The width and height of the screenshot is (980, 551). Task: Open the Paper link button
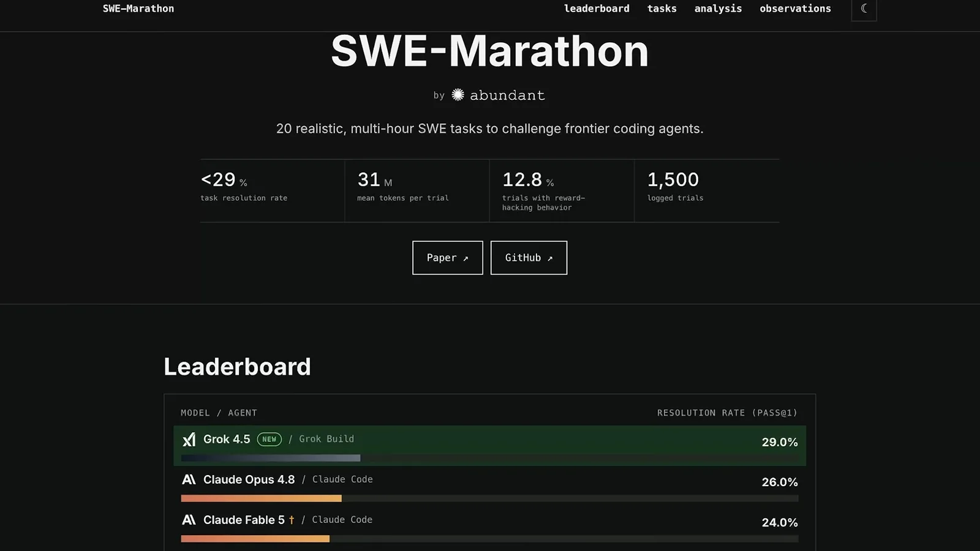448,258
